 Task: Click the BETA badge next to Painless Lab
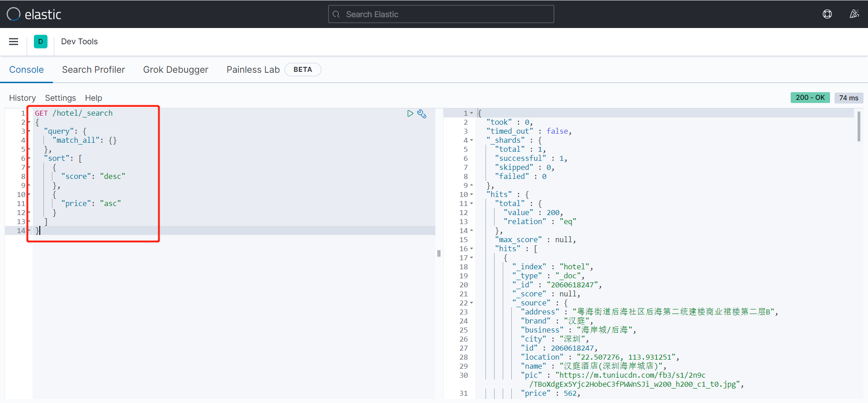(x=303, y=70)
